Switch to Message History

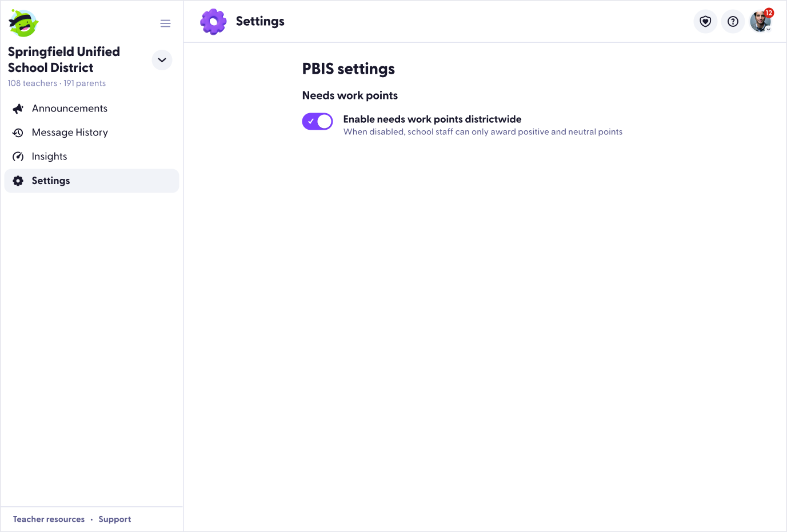[70, 132]
